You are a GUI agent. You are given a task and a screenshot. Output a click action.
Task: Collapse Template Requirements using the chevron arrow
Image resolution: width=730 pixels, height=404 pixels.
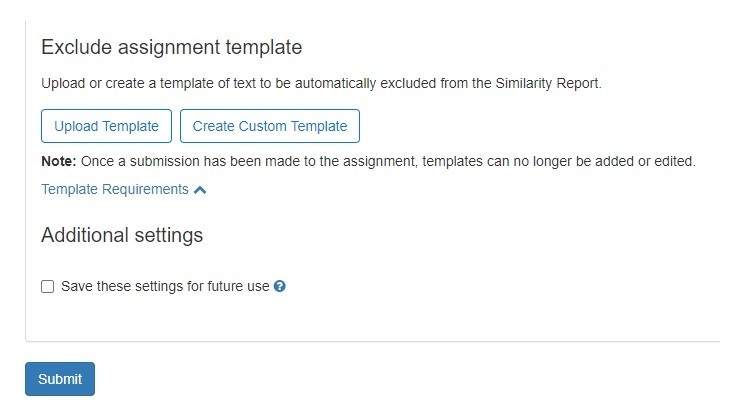coord(201,189)
